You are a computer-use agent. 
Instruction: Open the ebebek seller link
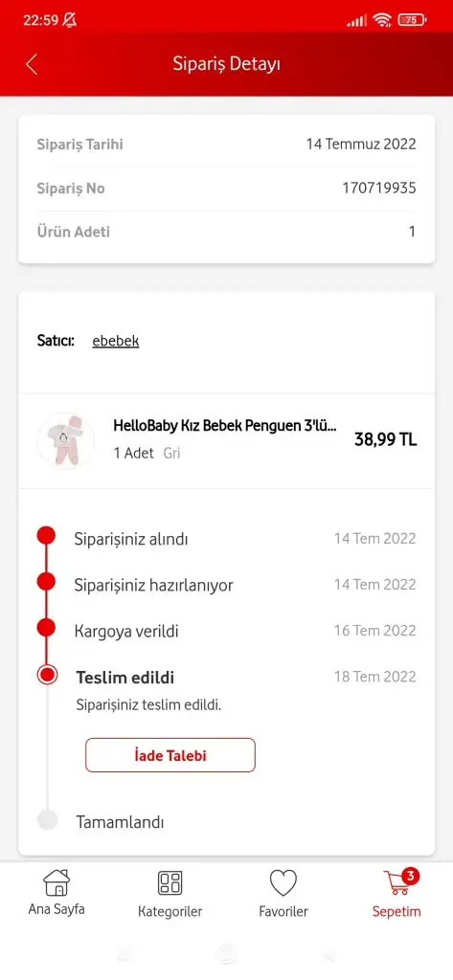(115, 341)
